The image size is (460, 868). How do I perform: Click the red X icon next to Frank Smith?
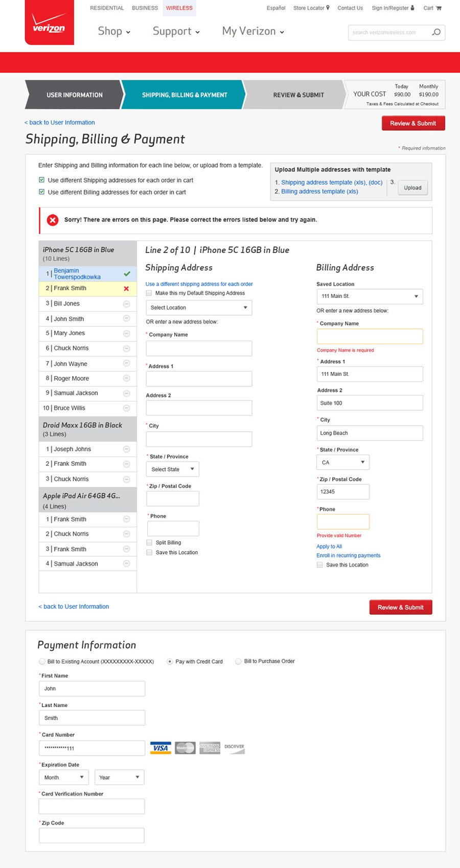pos(126,289)
